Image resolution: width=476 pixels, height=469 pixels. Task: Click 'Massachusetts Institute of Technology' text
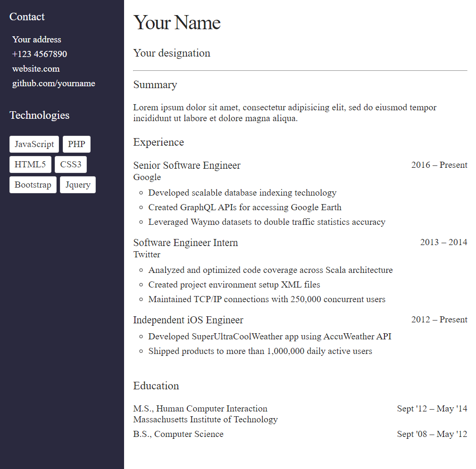[206, 420]
